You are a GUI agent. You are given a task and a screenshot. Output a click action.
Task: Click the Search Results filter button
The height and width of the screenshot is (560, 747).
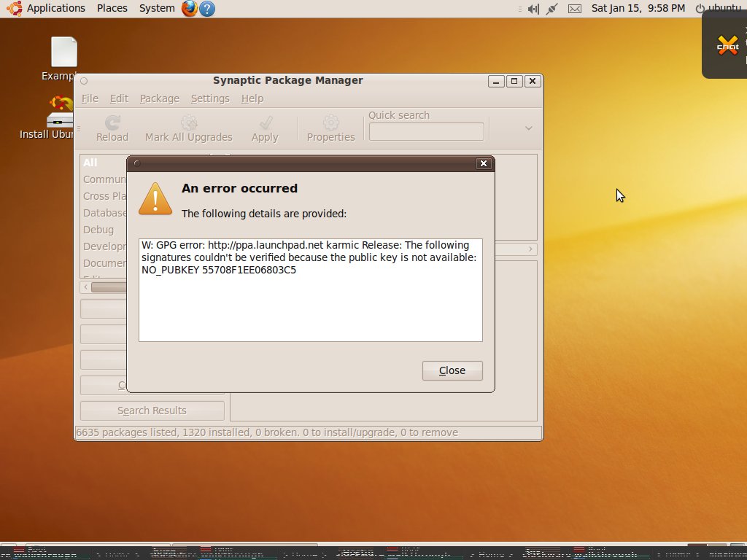coord(152,411)
